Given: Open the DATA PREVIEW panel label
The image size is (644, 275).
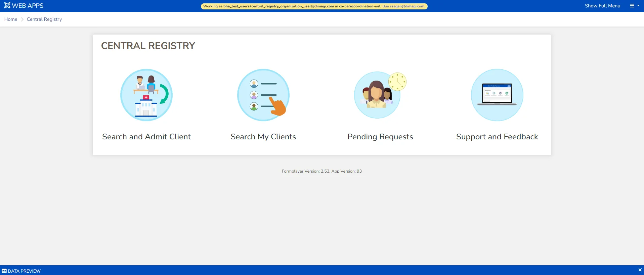Looking at the screenshot, I should tap(24, 271).
